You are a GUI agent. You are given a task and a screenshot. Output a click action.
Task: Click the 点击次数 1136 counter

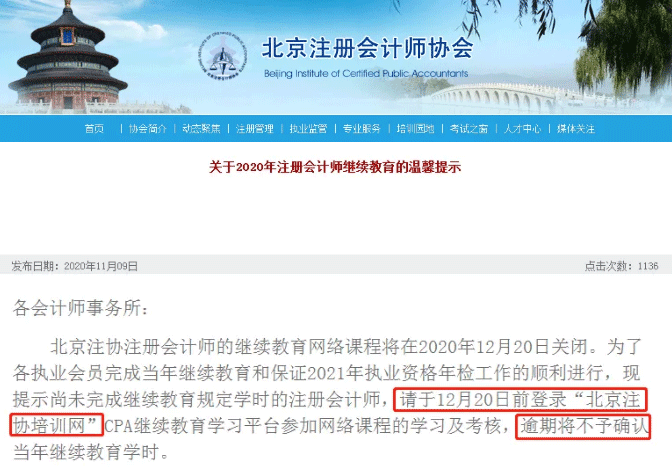pyautogui.click(x=621, y=266)
